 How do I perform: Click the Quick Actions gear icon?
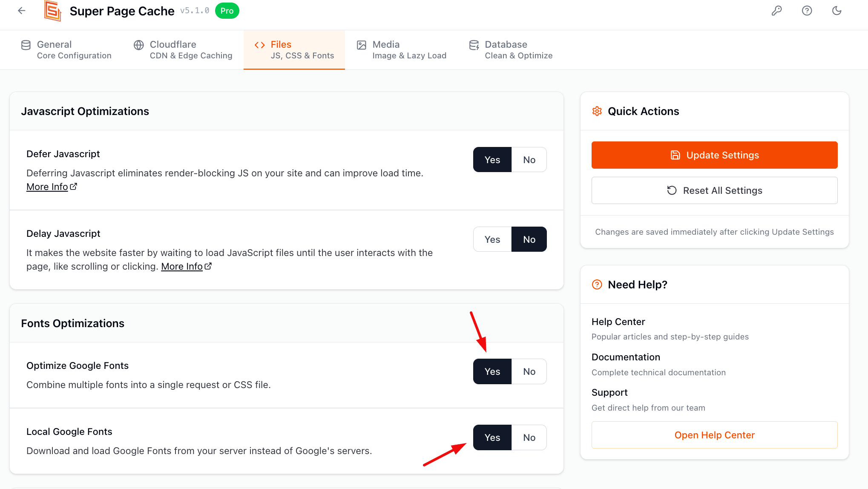coord(597,111)
